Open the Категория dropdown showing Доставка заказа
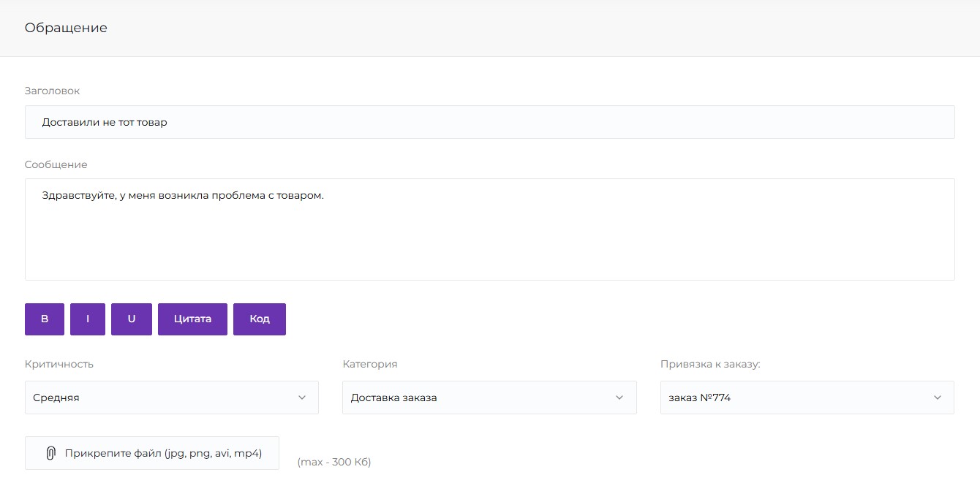Image resolution: width=980 pixels, height=483 pixels. tap(479, 398)
